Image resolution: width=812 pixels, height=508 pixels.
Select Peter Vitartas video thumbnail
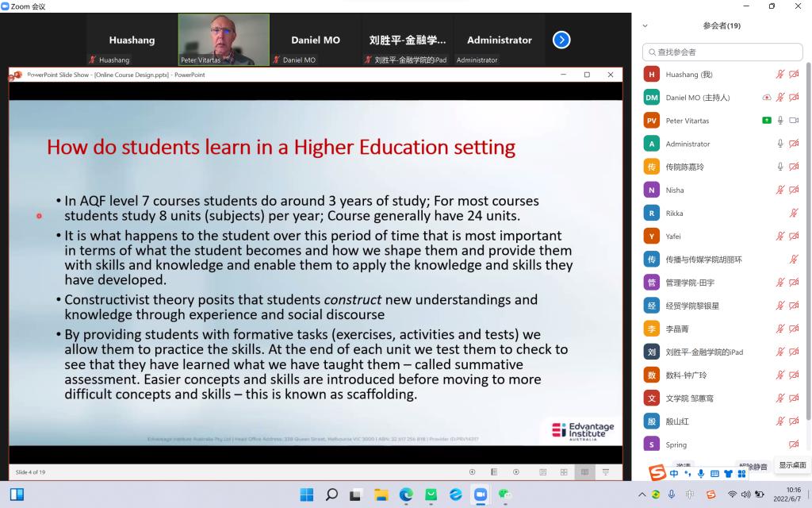224,39
